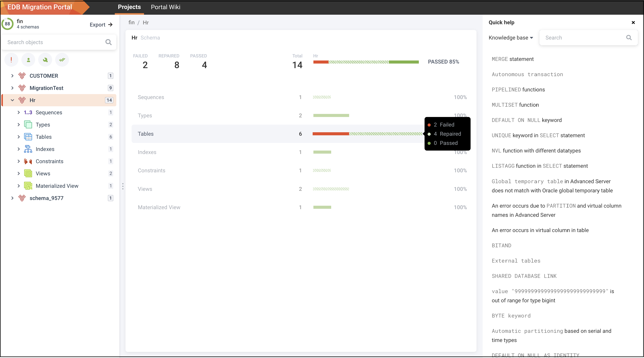Open the DEFAULT ON NULL keyword article
Viewport: 644px width, 358px height.
pos(527,120)
